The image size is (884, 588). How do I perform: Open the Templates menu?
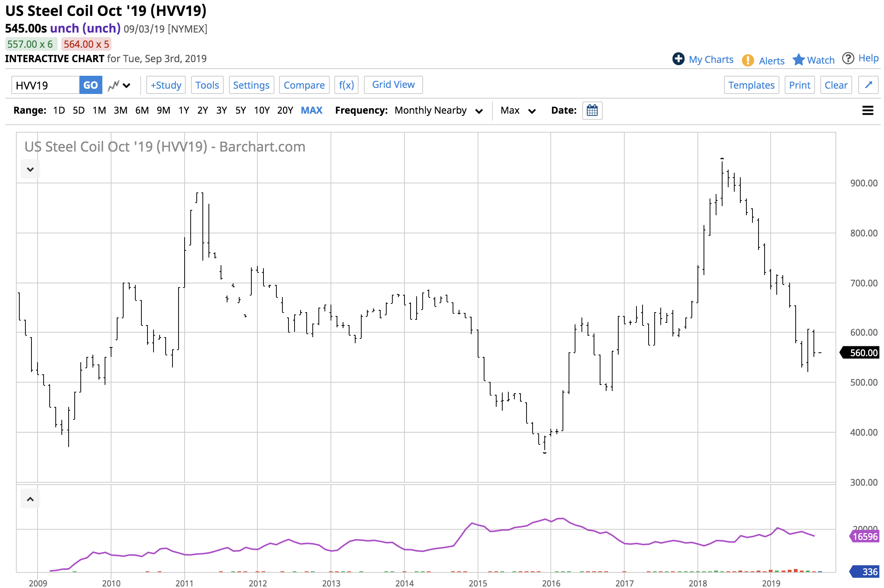tap(751, 85)
